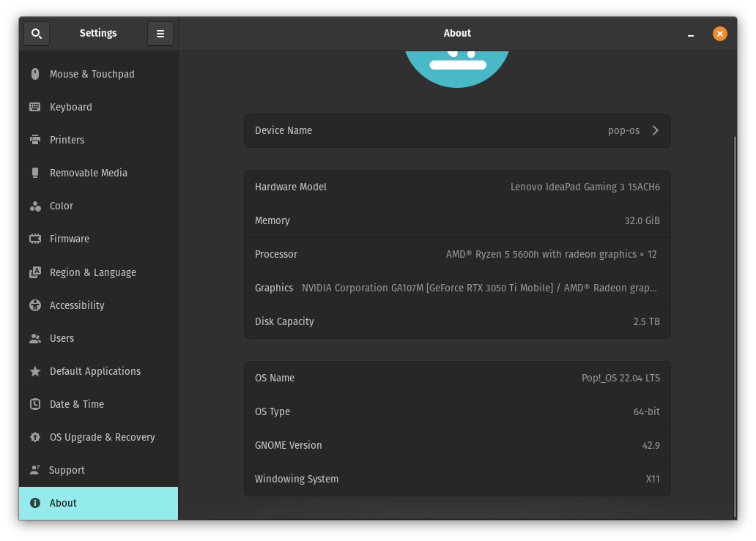Click the Memory row label
The image size is (756, 541).
(x=273, y=220)
